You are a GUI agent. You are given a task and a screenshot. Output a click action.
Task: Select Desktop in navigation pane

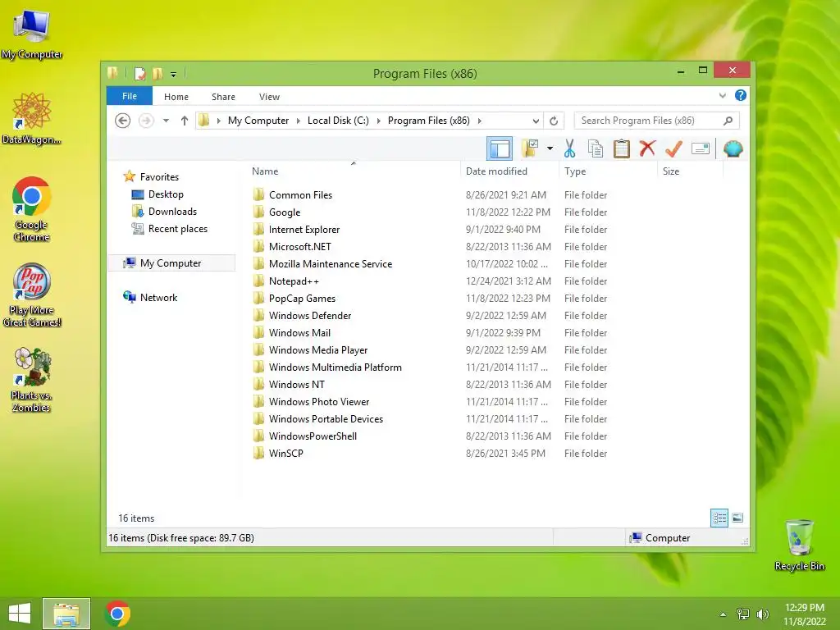pos(166,194)
